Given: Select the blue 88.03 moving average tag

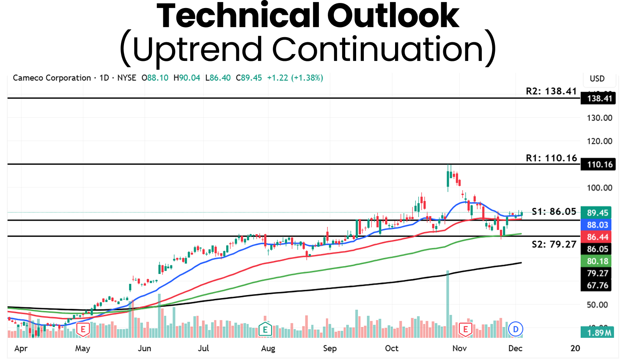Looking at the screenshot, I should [597, 225].
